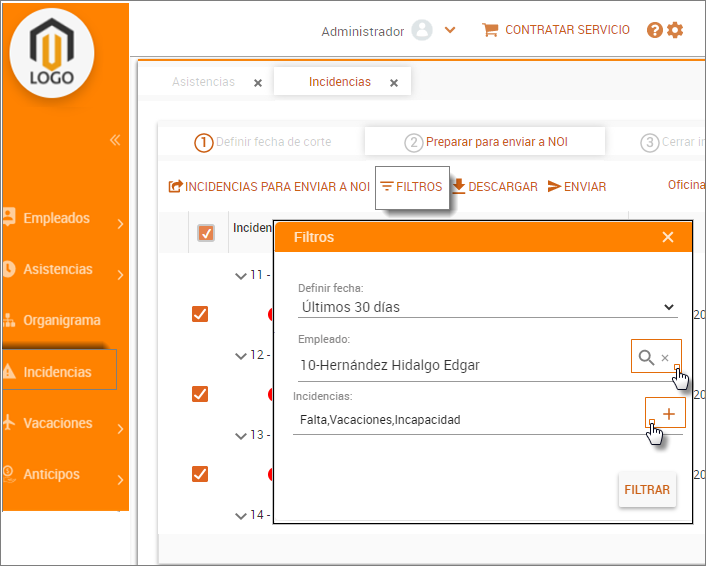Click search magnifier in Empleado field
The width and height of the screenshot is (706, 566).
tap(647, 357)
